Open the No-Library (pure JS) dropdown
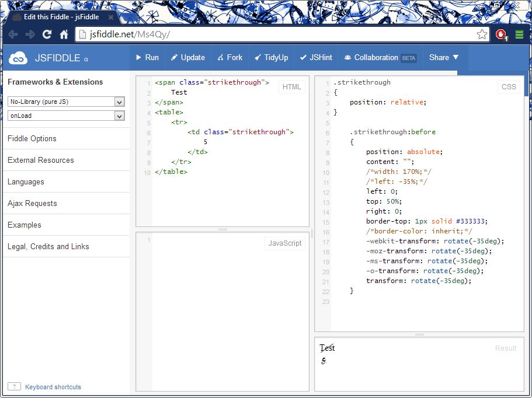Screen dimensions: 532x398 (66, 102)
